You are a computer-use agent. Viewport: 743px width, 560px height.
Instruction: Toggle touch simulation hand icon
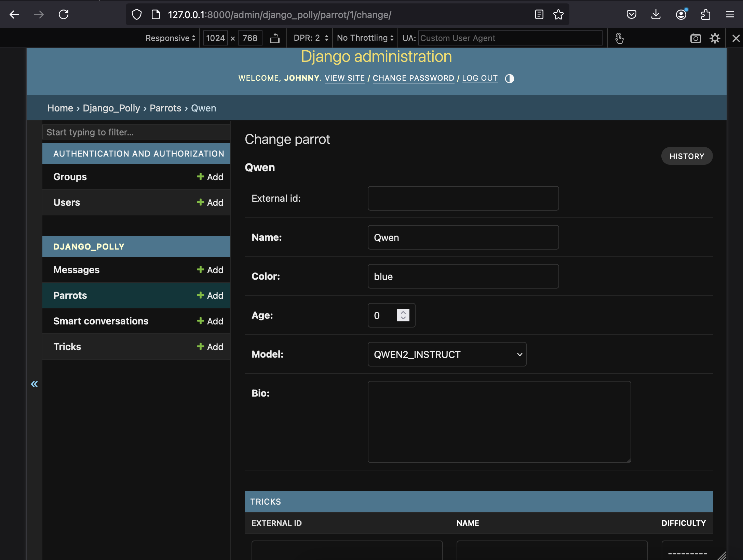tap(619, 38)
